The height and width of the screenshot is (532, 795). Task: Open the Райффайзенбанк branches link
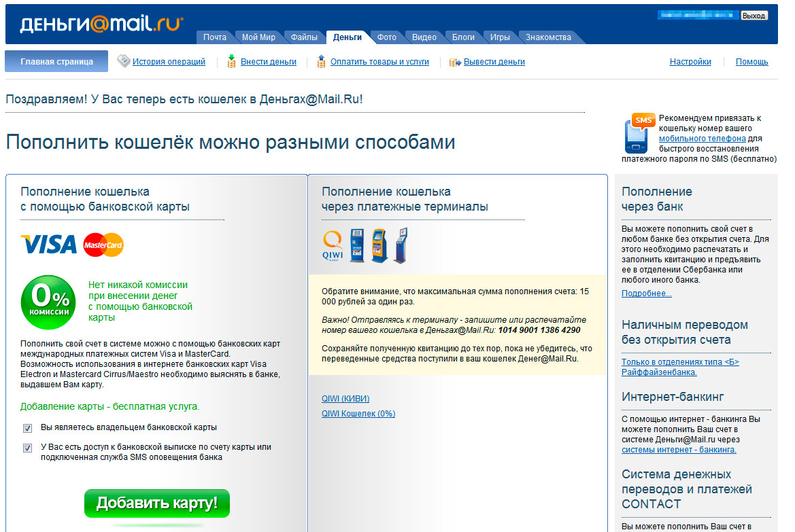[x=681, y=367]
